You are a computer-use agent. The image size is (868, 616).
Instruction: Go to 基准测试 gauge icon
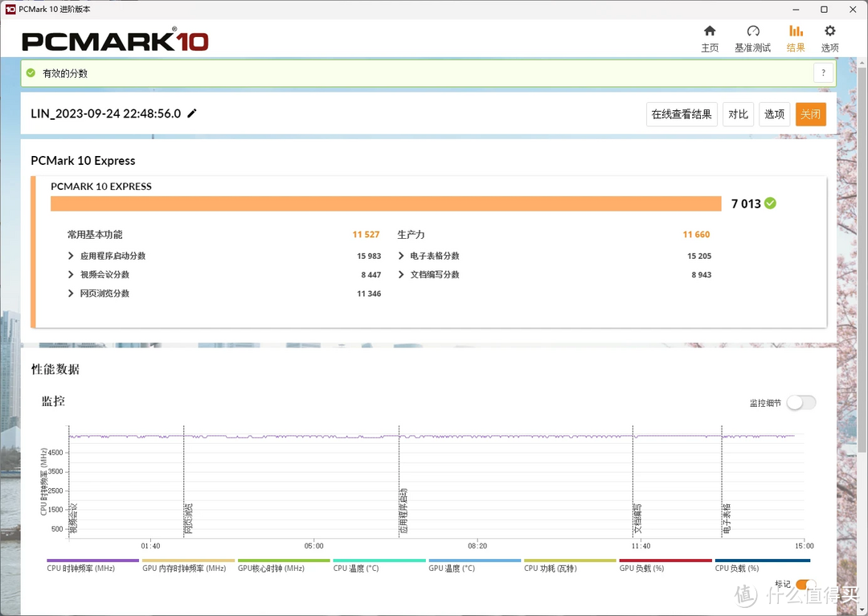tap(753, 31)
